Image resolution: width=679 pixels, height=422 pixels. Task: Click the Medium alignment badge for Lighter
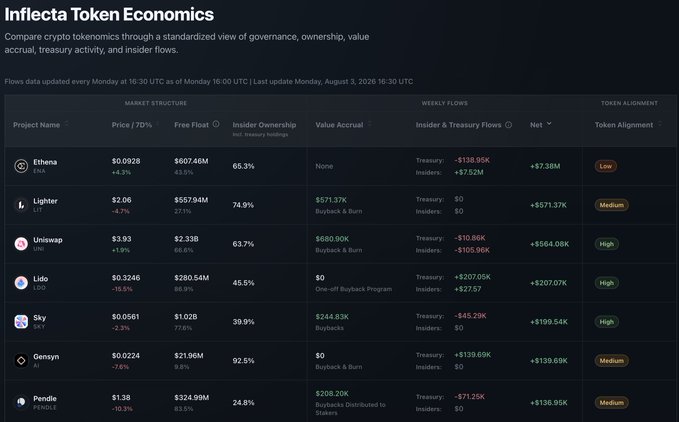click(611, 205)
